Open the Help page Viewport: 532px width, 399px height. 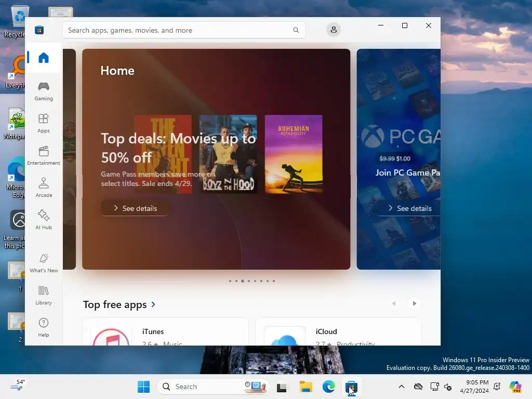tap(44, 328)
